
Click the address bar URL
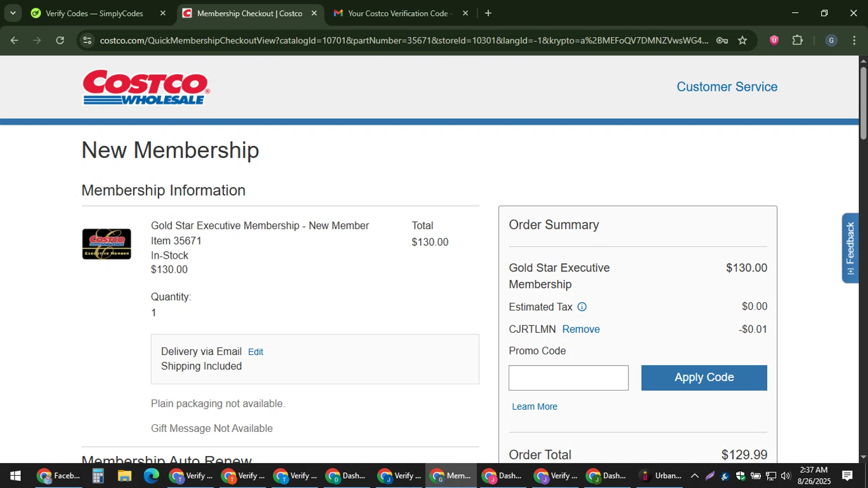[x=403, y=41]
